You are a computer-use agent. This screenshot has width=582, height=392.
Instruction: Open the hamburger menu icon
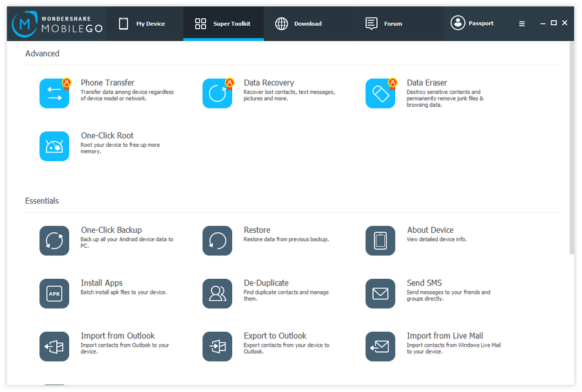[x=521, y=24]
